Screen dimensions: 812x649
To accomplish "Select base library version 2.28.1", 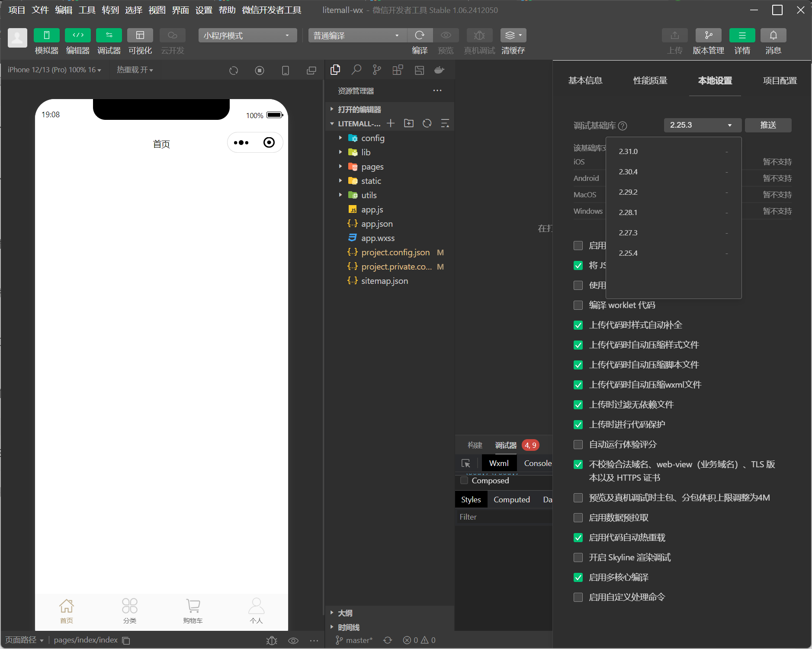I will tap(674, 212).
